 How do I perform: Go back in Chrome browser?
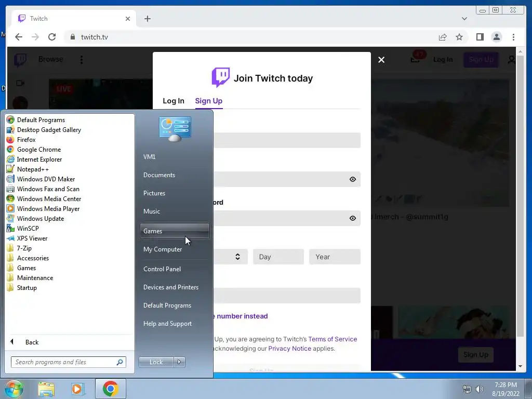(x=19, y=37)
